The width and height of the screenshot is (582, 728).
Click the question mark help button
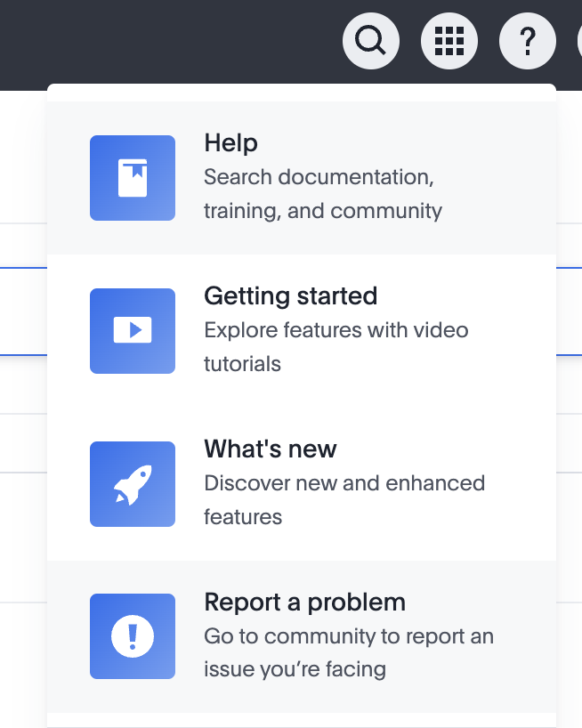(x=527, y=41)
